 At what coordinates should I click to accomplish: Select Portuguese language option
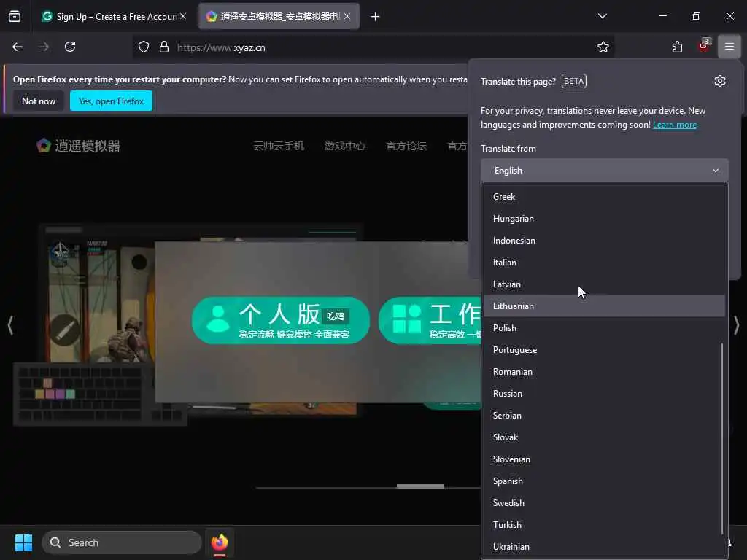(x=605, y=350)
